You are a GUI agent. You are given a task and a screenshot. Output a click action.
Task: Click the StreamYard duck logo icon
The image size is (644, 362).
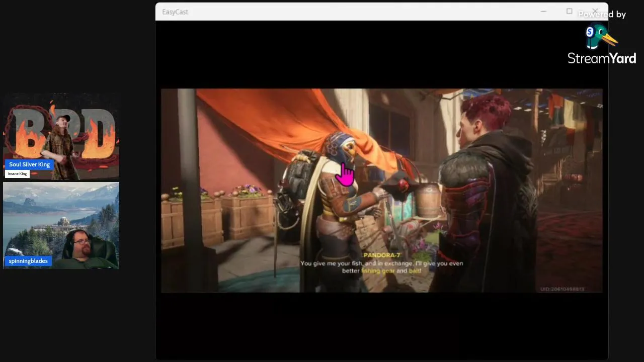pyautogui.click(x=601, y=36)
